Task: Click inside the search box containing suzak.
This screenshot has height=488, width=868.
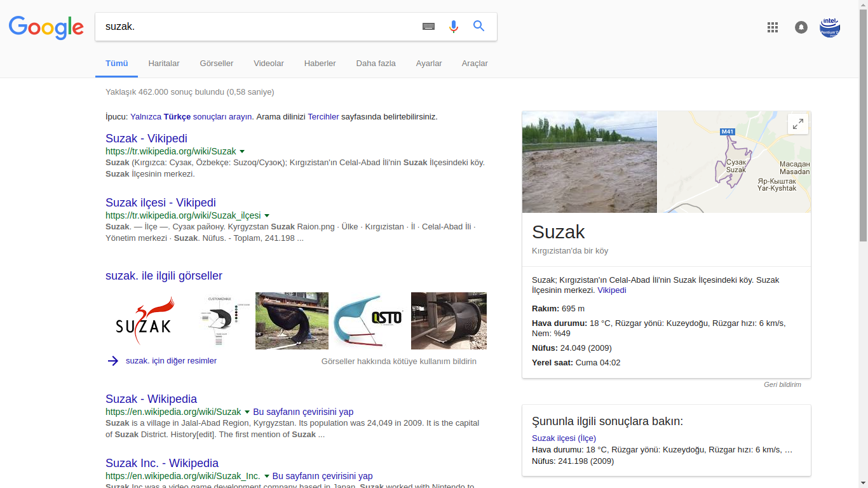Action: pos(257,27)
